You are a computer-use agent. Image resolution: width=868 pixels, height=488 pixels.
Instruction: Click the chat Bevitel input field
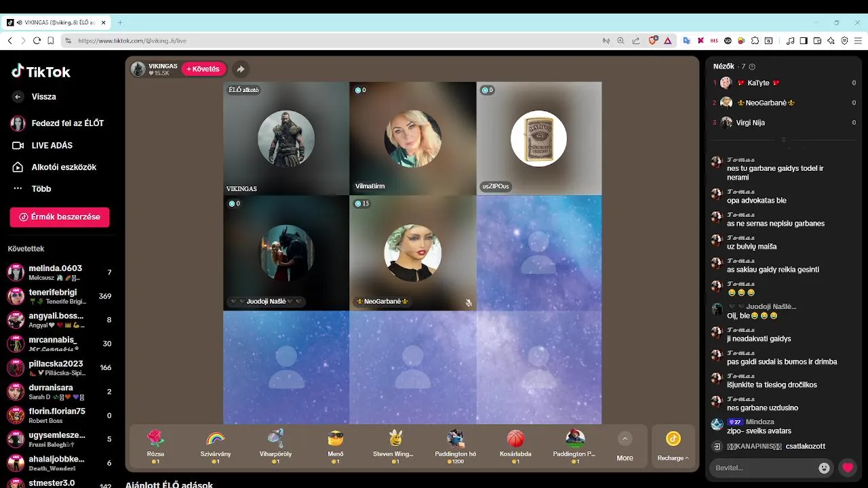pos(763,468)
